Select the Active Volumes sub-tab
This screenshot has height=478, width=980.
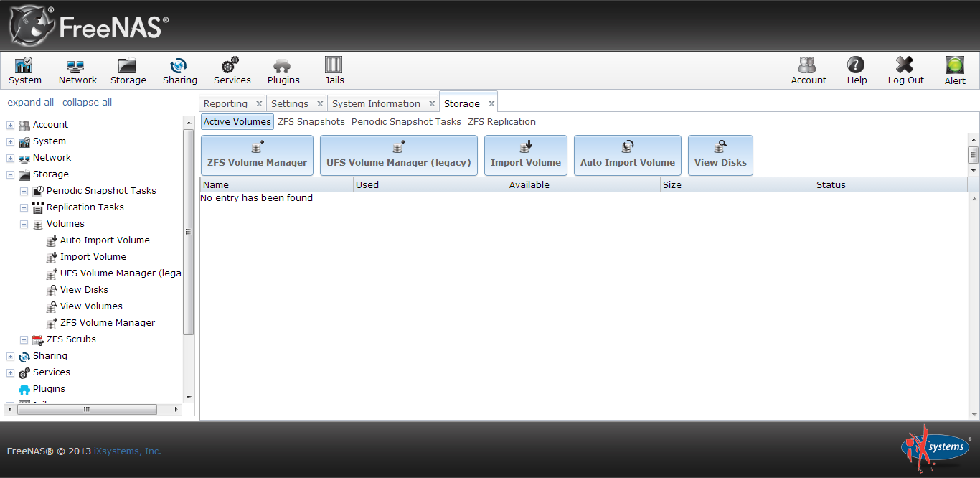pyautogui.click(x=237, y=122)
